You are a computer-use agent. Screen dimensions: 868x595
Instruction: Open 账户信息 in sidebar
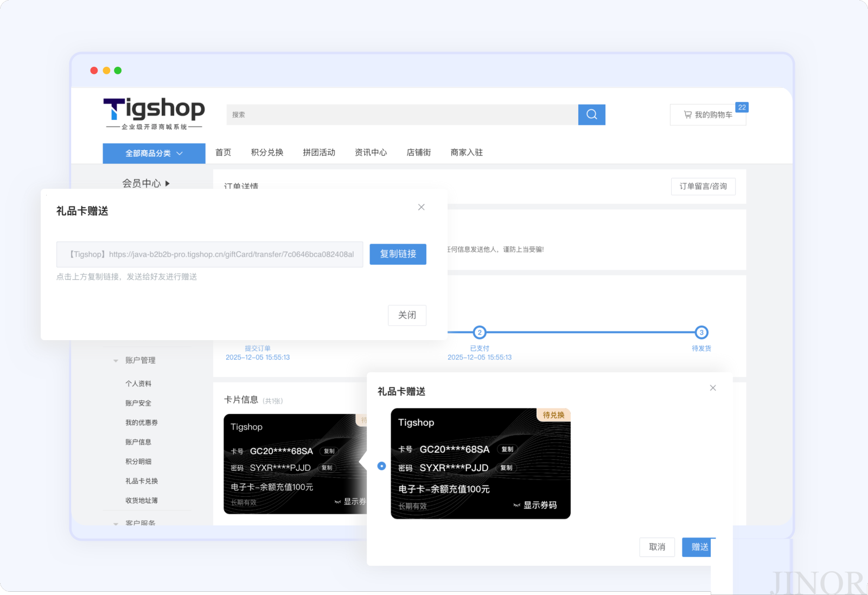[138, 442]
